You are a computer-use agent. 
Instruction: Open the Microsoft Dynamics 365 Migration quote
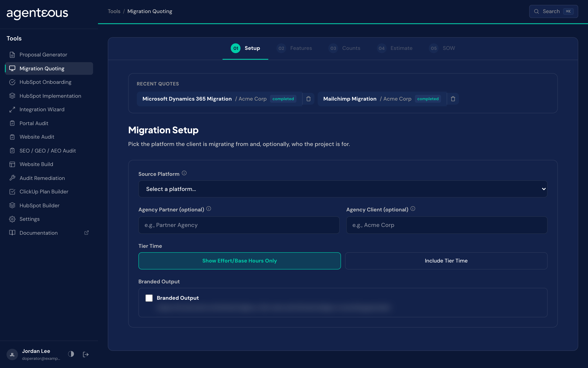219,99
